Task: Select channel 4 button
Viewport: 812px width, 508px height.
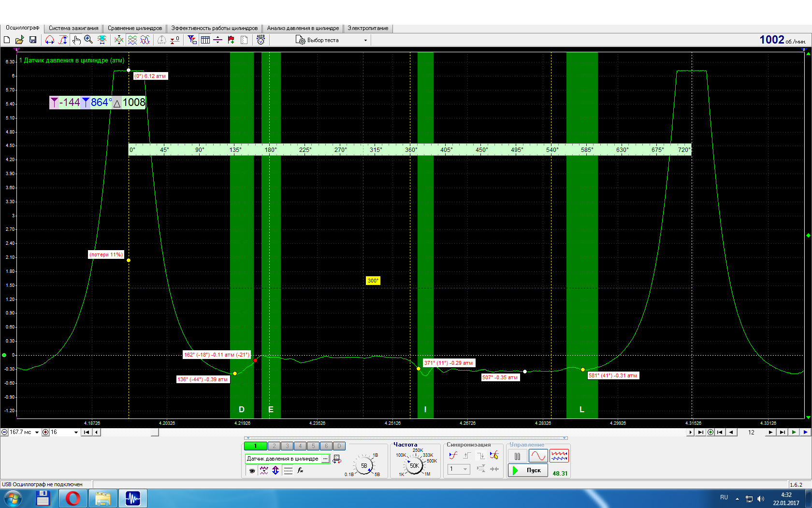Action: pos(300,446)
